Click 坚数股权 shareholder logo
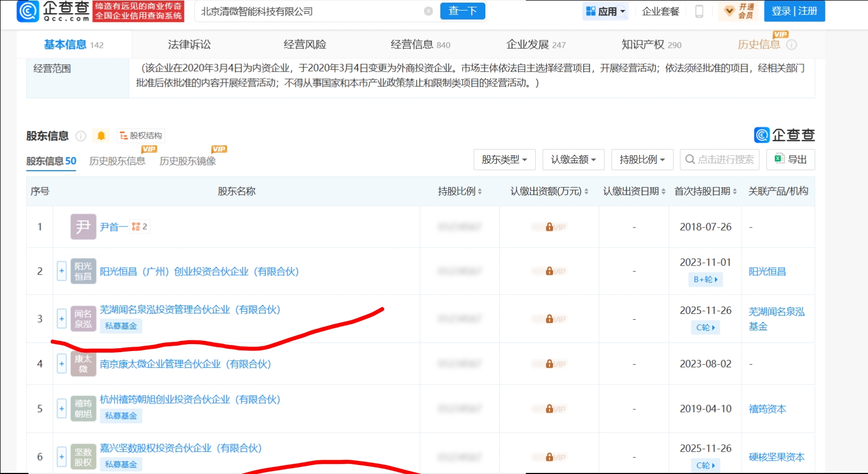868x474 pixels. 83,457
